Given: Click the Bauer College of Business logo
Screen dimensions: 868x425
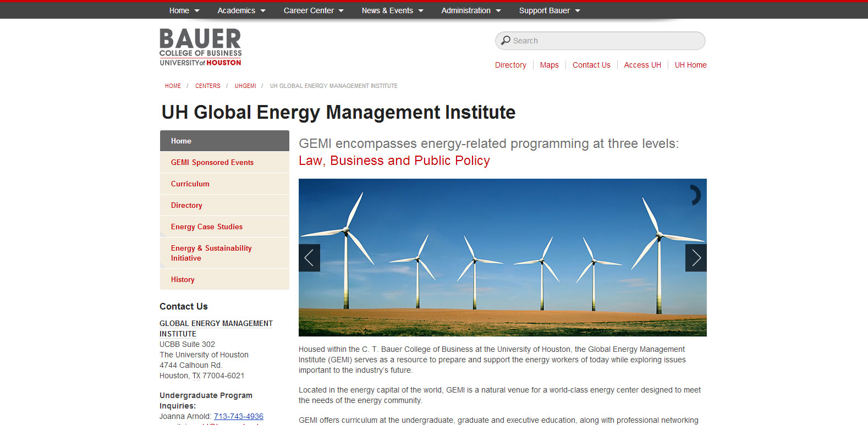Looking at the screenshot, I should pyautogui.click(x=200, y=47).
